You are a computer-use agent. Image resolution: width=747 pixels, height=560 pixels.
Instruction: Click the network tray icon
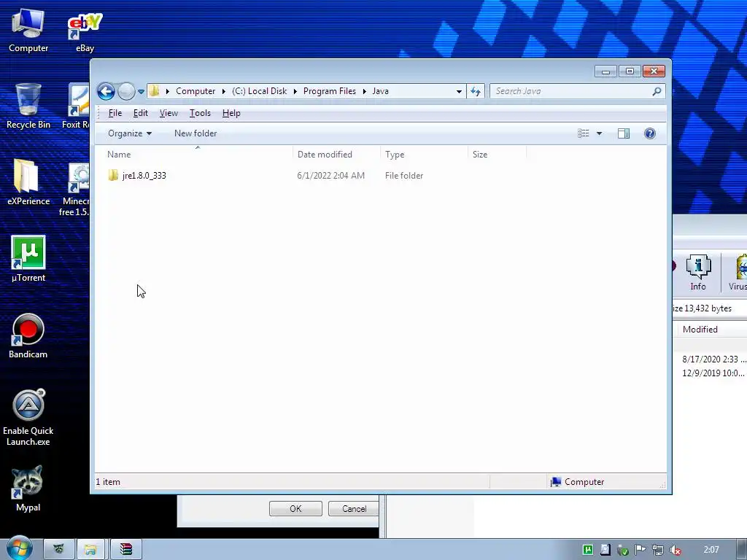[x=658, y=550]
